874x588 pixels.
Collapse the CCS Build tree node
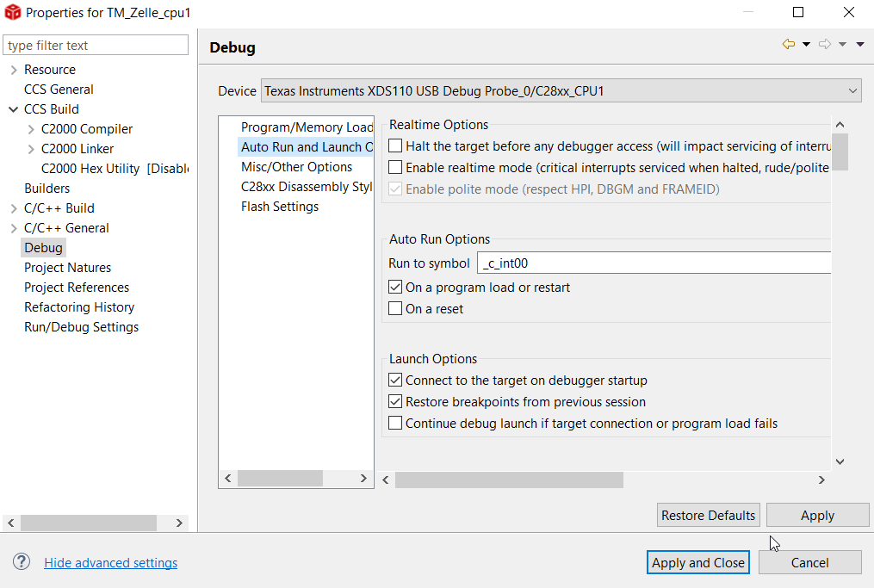click(x=13, y=109)
